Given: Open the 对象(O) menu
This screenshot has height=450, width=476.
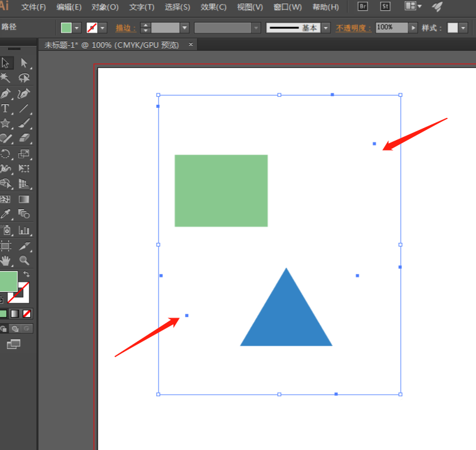Looking at the screenshot, I should pos(105,8).
